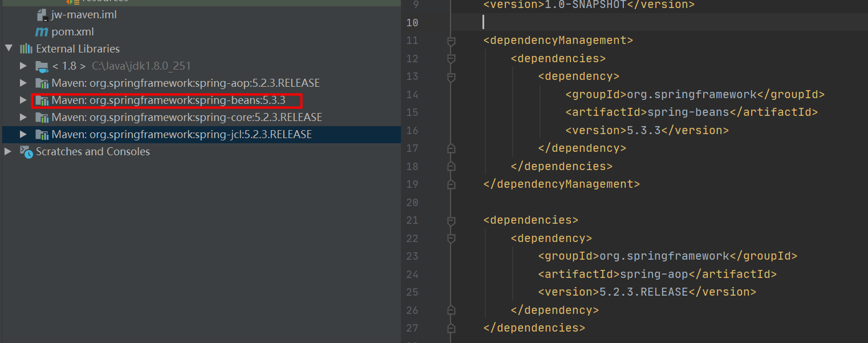Viewport: 868px width, 343px height.
Task: Fold dependencies block at line 21
Action: (451, 220)
